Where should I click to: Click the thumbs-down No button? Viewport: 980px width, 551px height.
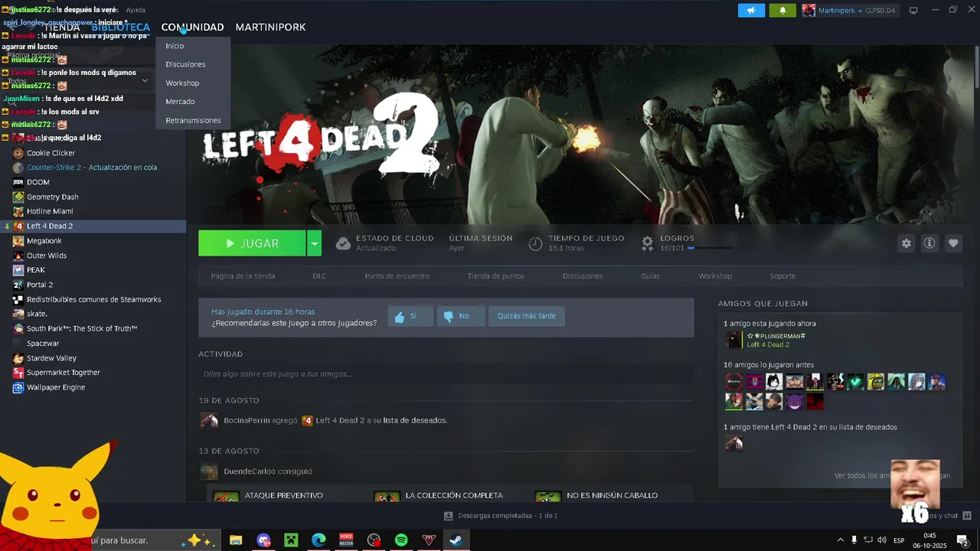point(461,316)
